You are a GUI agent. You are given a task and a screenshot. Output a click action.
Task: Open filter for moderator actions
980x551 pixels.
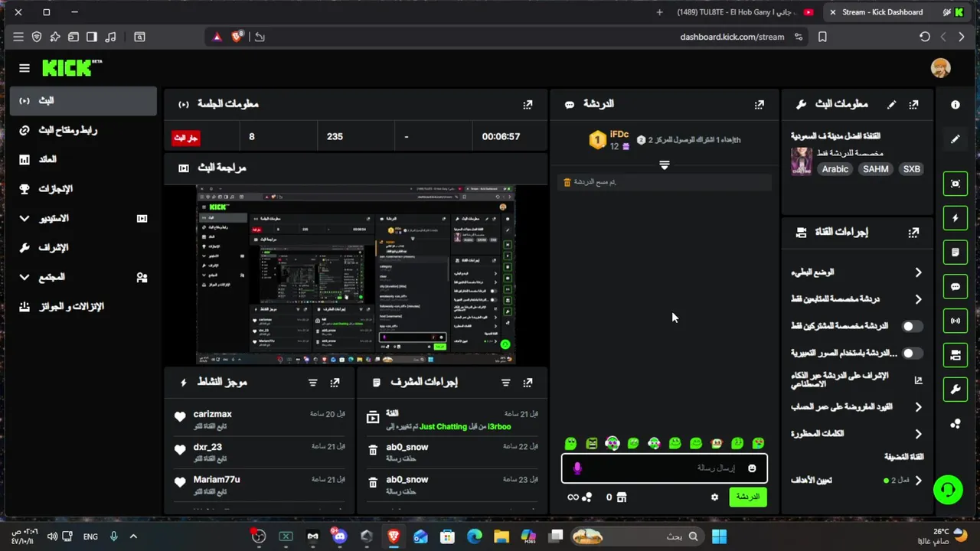(505, 382)
